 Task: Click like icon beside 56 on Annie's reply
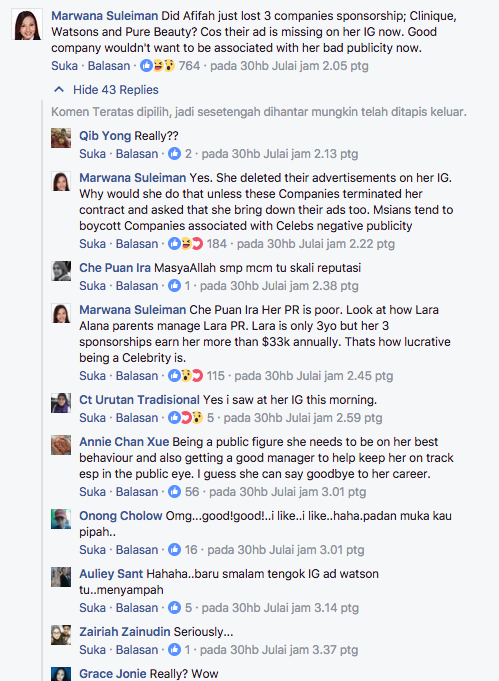coord(175,492)
